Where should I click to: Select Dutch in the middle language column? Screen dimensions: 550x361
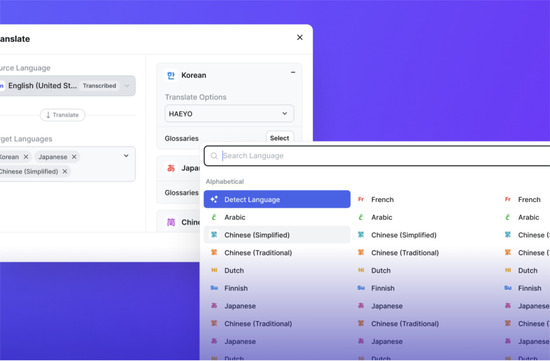click(x=381, y=270)
